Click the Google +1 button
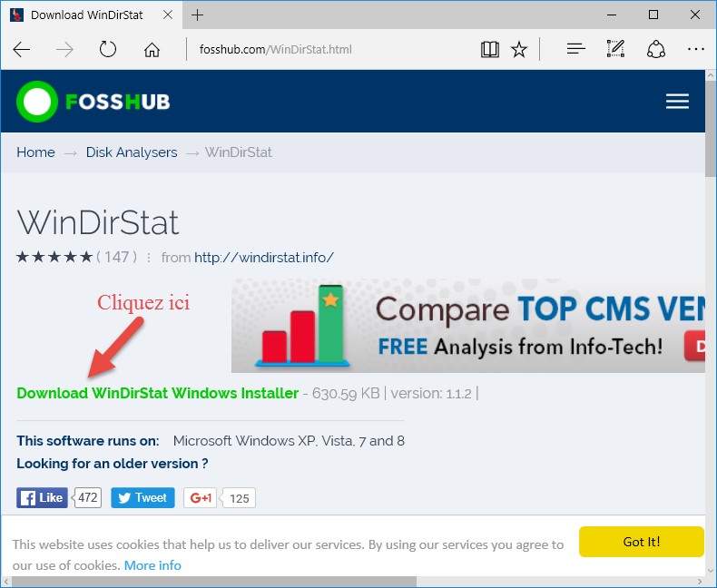717x588 pixels. click(x=201, y=497)
